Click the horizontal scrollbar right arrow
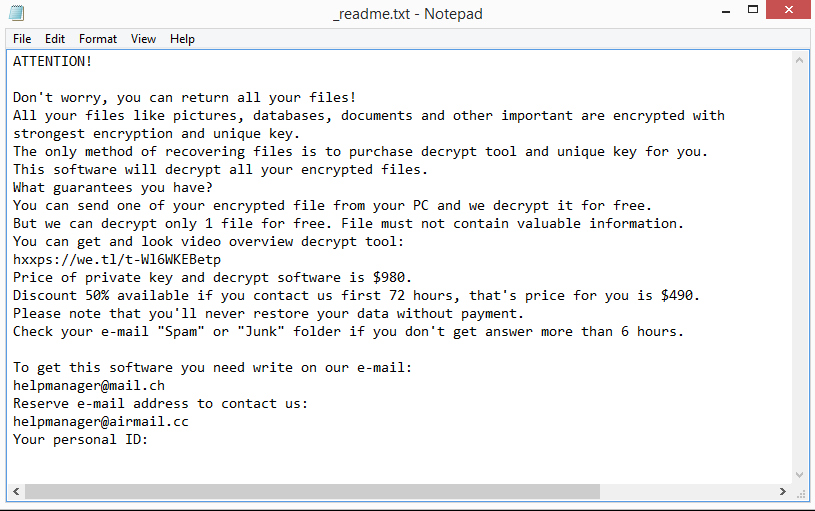The image size is (815, 511). 783,491
